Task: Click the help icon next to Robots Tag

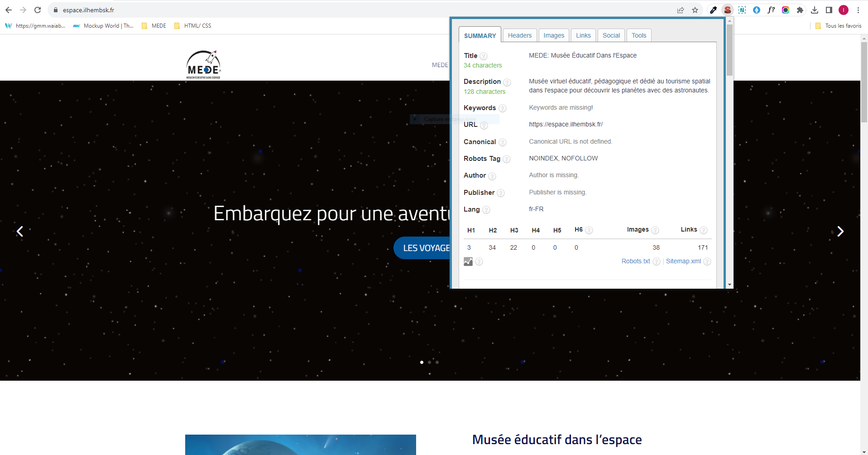Action: coord(507,159)
